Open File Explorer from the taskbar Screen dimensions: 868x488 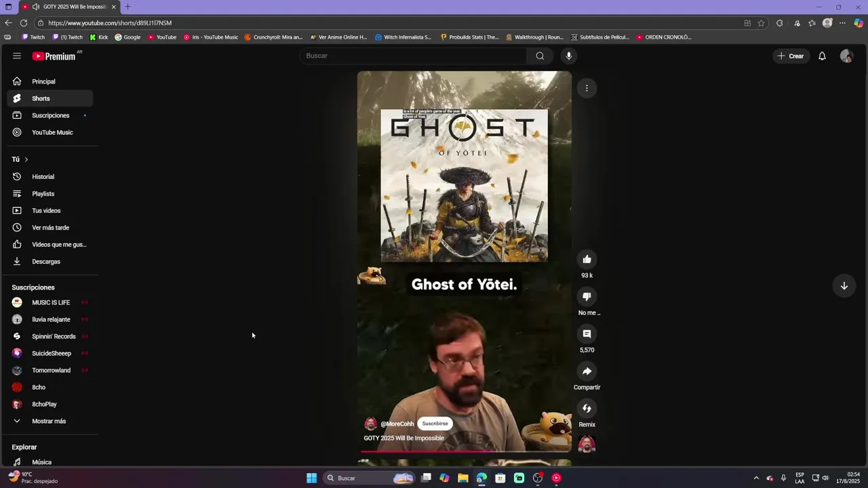tap(462, 478)
